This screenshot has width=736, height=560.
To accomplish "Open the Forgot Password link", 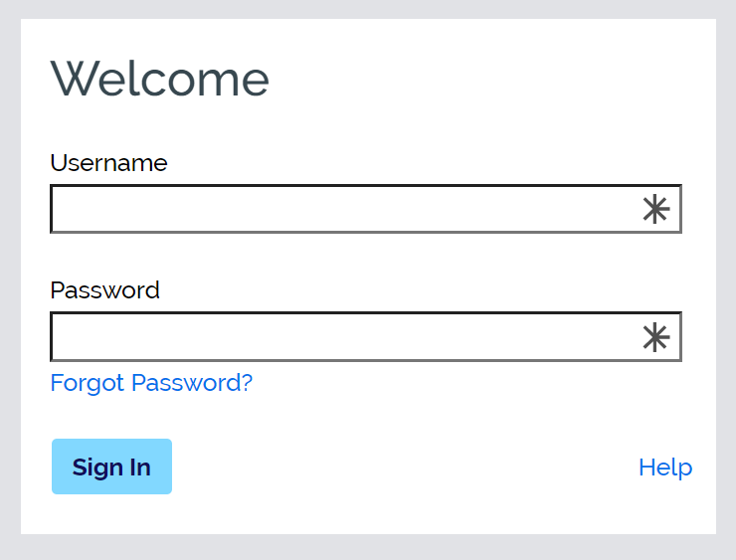I will (x=151, y=383).
